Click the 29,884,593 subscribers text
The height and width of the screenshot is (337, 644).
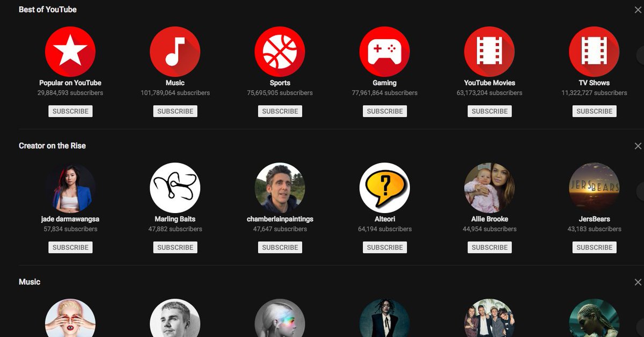(70, 93)
